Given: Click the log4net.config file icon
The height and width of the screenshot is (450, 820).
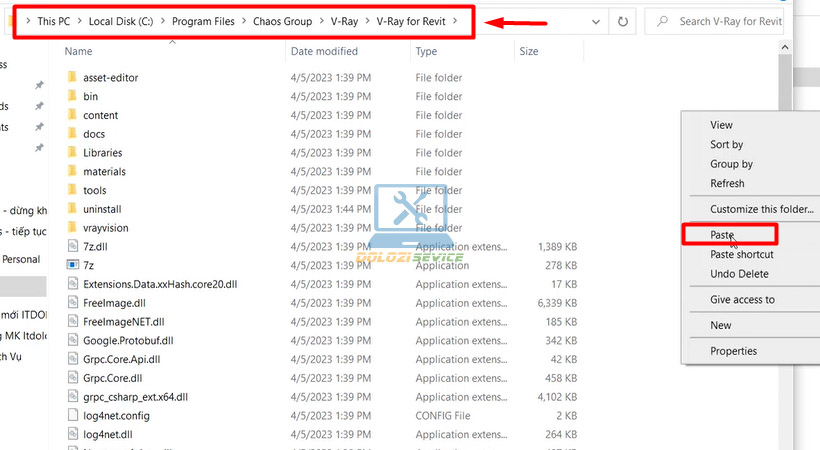Looking at the screenshot, I should (x=72, y=415).
